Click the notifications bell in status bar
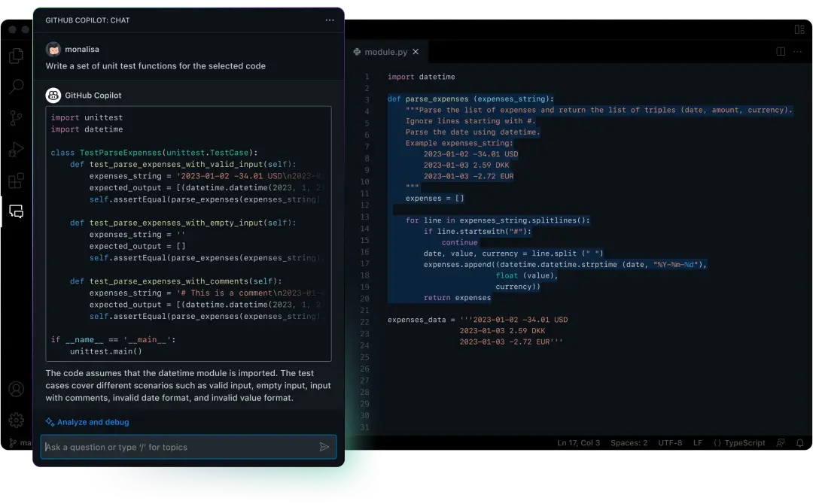Image resolution: width=813 pixels, height=504 pixels. pos(800,443)
